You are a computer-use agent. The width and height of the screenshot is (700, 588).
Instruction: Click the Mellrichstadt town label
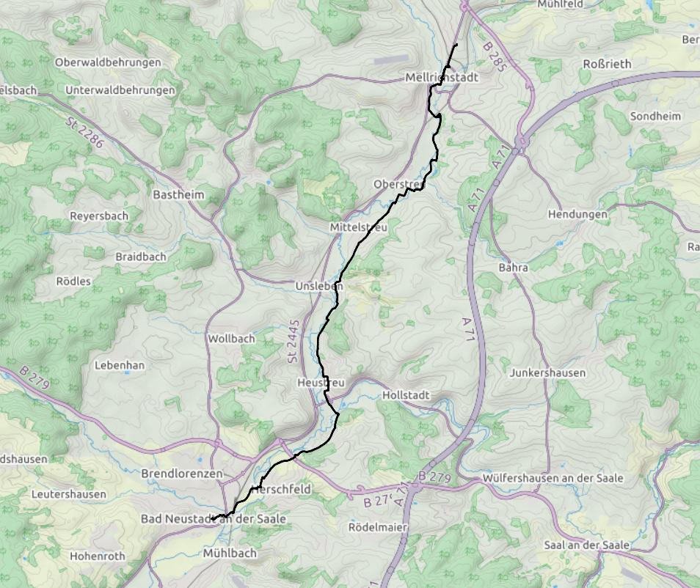442,77
